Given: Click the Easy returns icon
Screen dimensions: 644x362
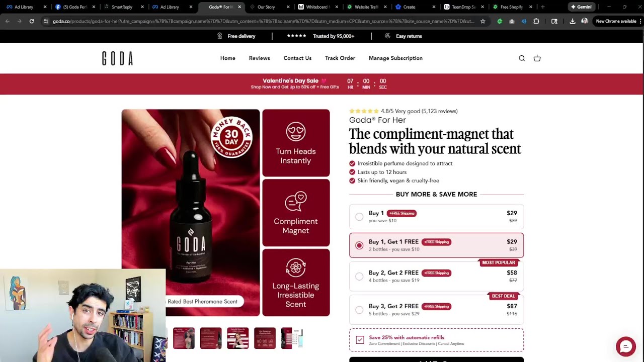Looking at the screenshot, I should pyautogui.click(x=387, y=36).
